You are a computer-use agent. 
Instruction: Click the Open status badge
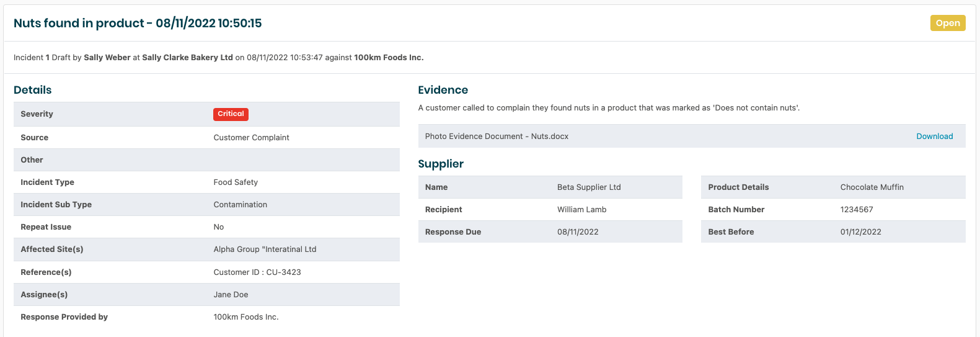point(947,23)
